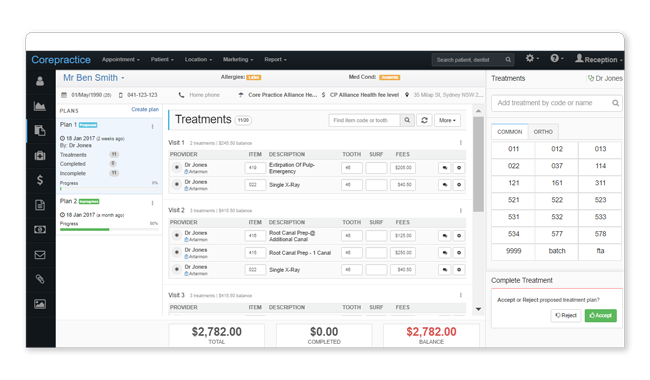Open the Report menu

coord(275,59)
